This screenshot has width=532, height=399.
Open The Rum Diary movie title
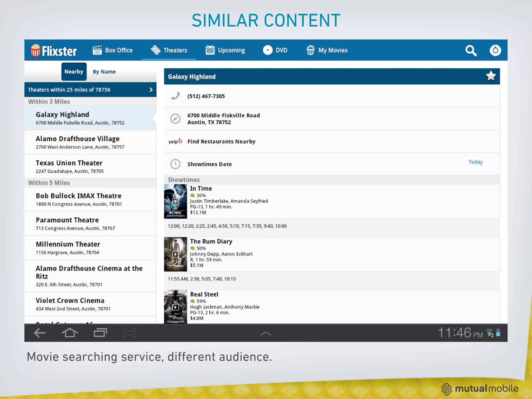(211, 241)
